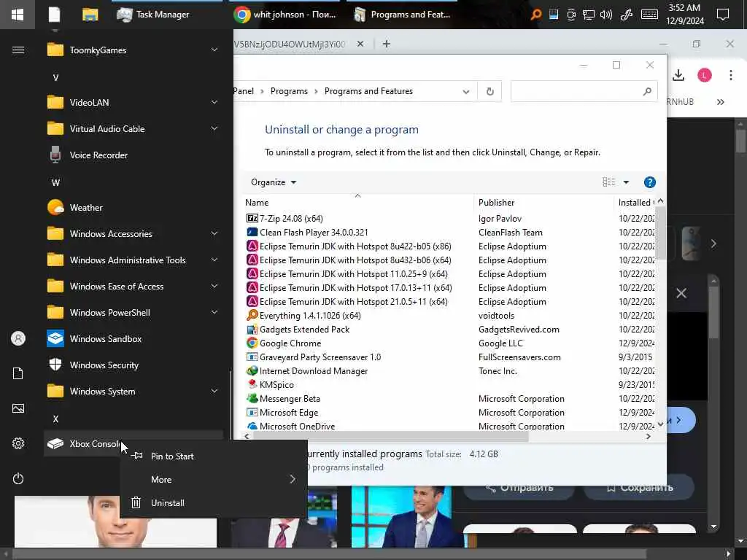This screenshot has width=747, height=560.
Task: Select Internet Download Manager row
Action: coord(449,371)
